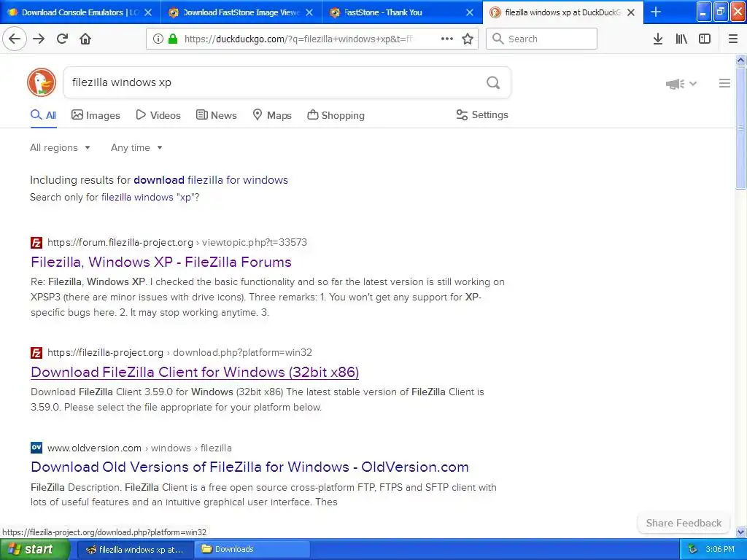
Task: Expand the All regions dropdown
Action: tap(60, 147)
